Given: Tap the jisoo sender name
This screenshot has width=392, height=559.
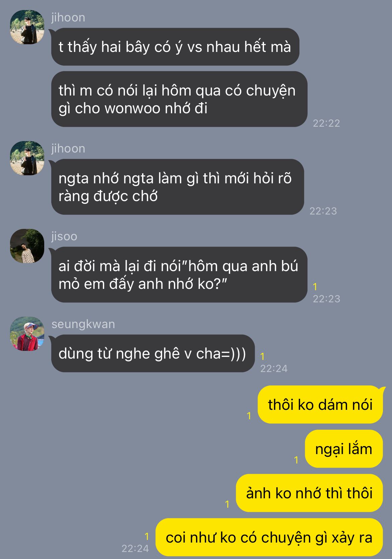Looking at the screenshot, I should (64, 236).
